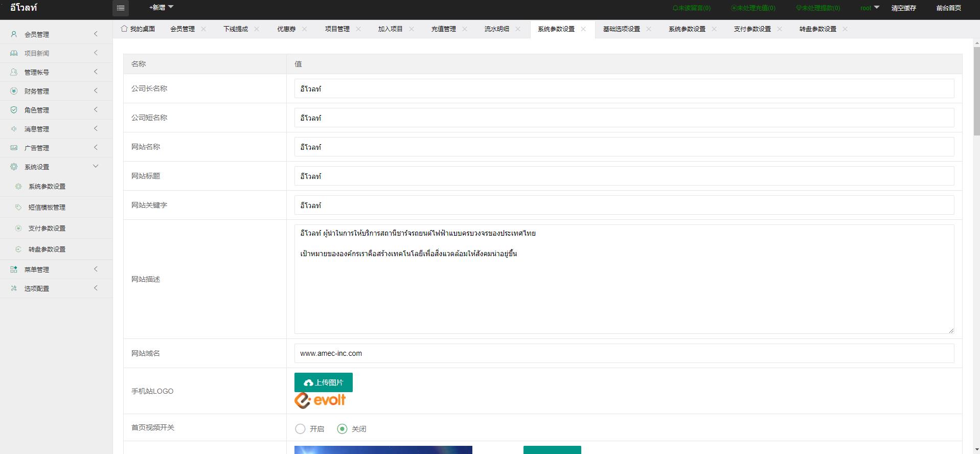Switch to the 支付参数设置 tab
Screen dimensions: 980x454
[x=752, y=29]
